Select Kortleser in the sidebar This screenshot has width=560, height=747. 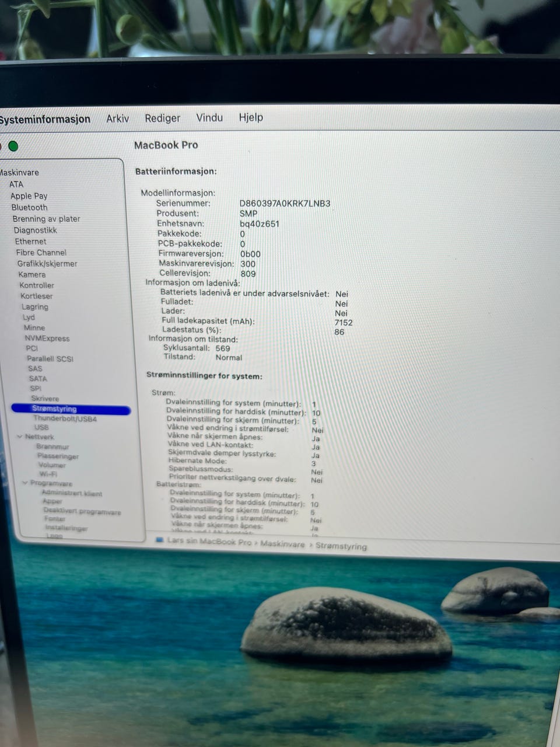[x=37, y=296]
